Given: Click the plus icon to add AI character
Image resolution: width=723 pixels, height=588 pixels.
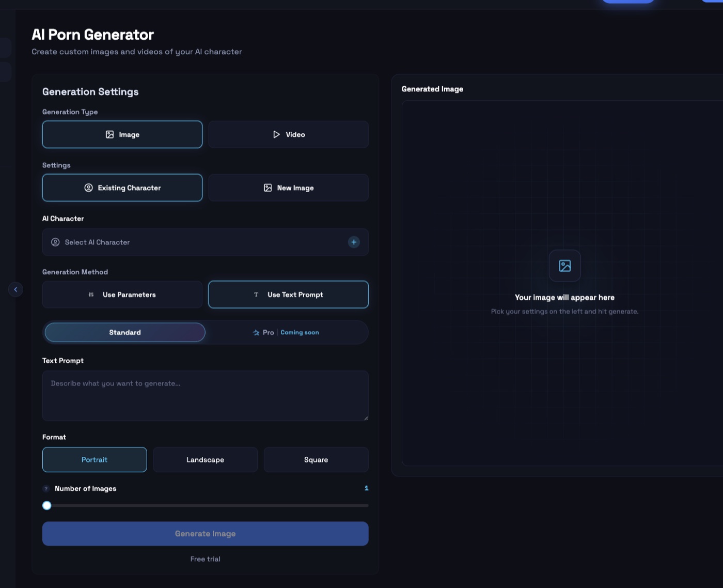Looking at the screenshot, I should click(354, 242).
